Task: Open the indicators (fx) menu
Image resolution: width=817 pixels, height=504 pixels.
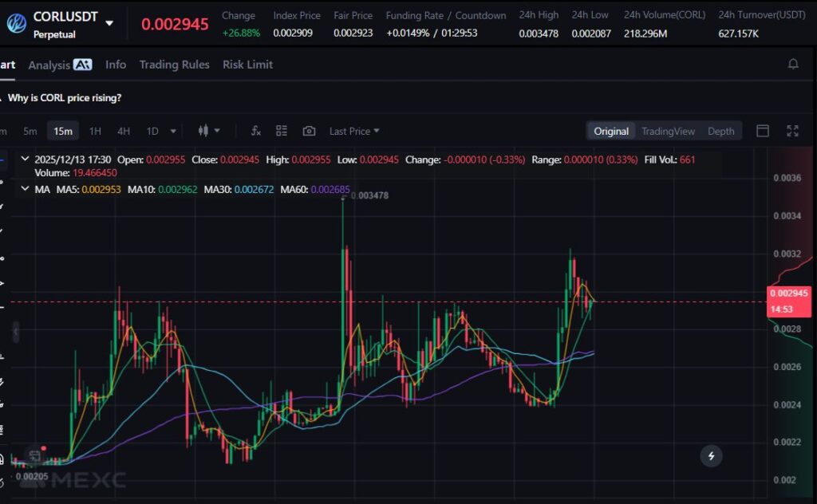Action: click(x=256, y=131)
